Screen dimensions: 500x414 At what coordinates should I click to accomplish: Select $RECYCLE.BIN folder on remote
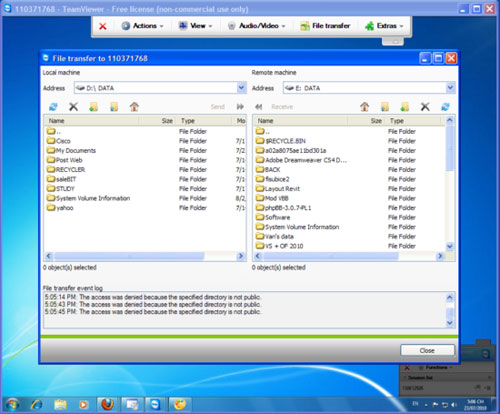(x=281, y=141)
